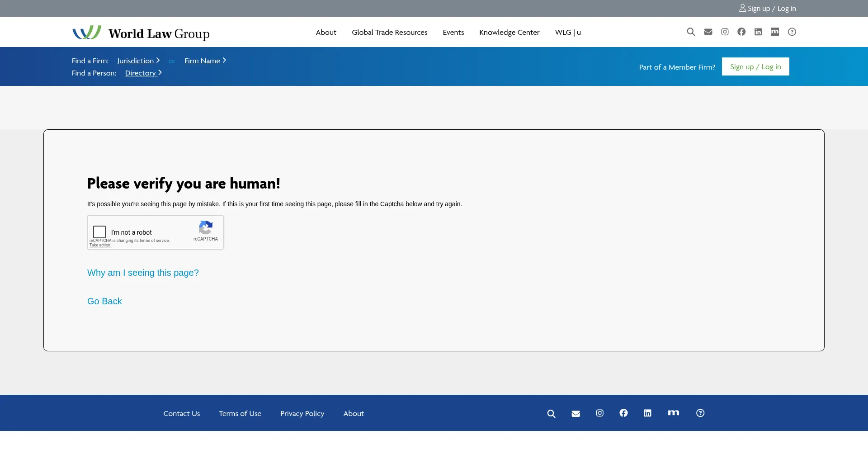Viewport: 868px width, 449px height.
Task: Open the header email envelope icon
Action: point(708,32)
